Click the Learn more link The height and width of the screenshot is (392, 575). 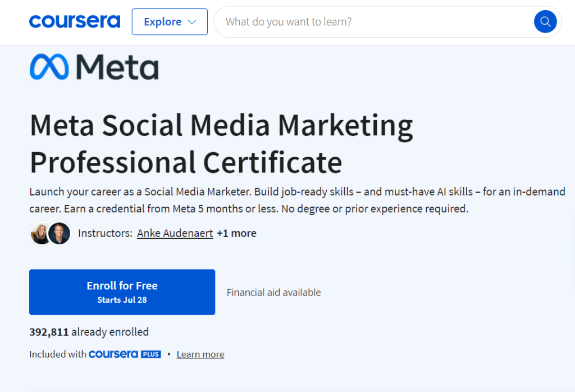pyautogui.click(x=200, y=354)
